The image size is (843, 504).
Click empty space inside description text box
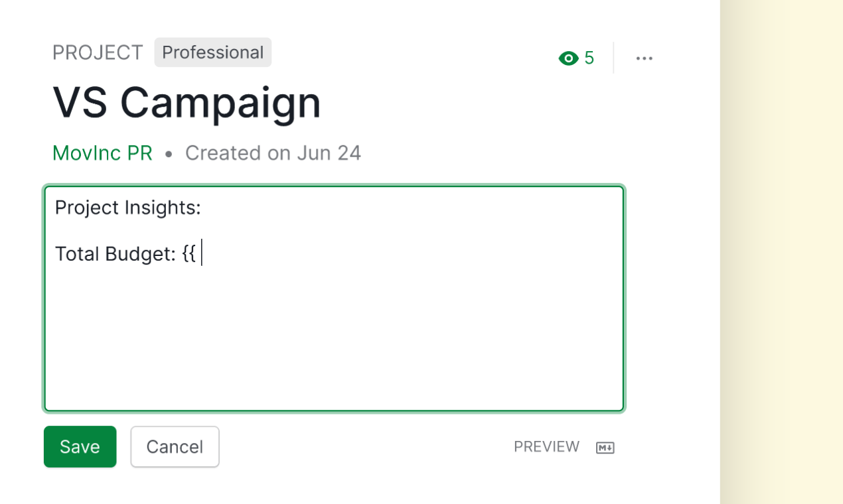[x=334, y=338]
